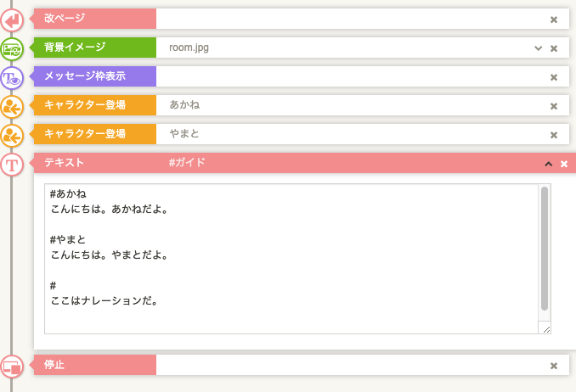Click the text command T icon

tap(12, 164)
